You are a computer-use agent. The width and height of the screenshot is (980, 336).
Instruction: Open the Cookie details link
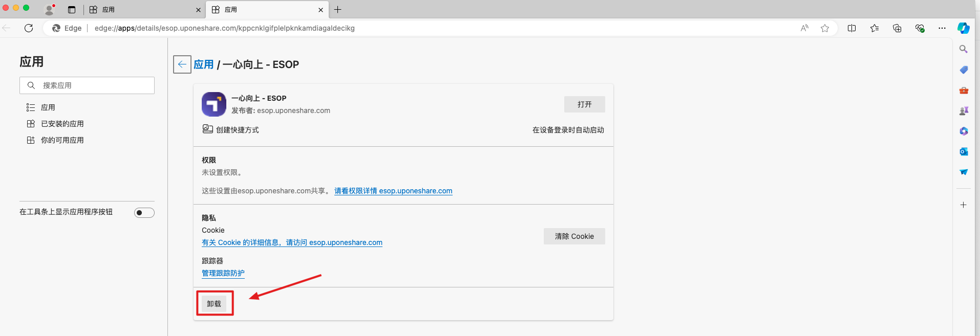pos(292,242)
